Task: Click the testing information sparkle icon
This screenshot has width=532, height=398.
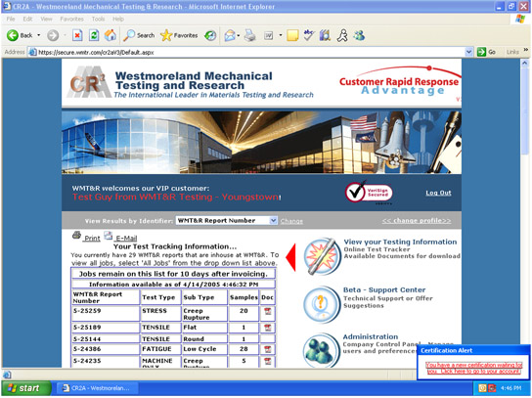Action: click(x=322, y=256)
